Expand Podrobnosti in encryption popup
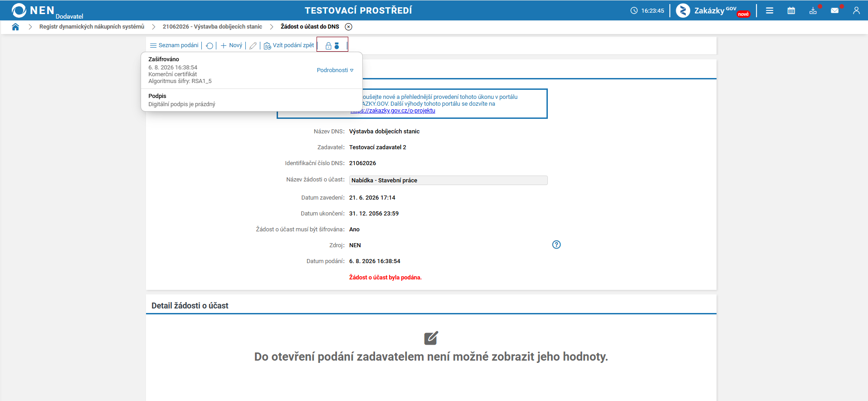This screenshot has width=868, height=401. [x=335, y=70]
